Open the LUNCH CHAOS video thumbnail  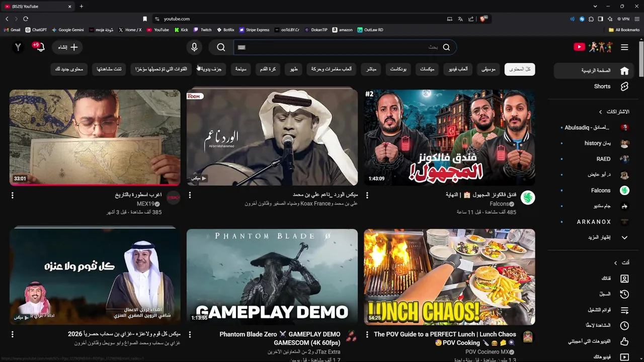tap(449, 277)
